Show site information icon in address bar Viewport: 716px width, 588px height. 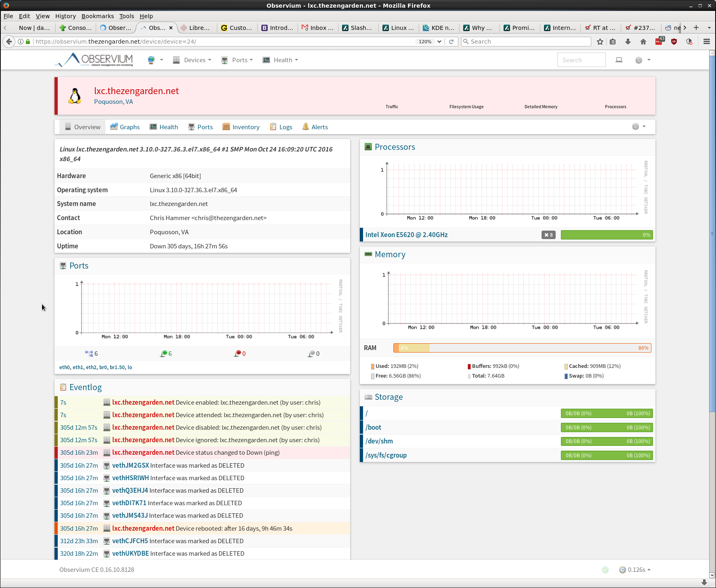[20, 42]
